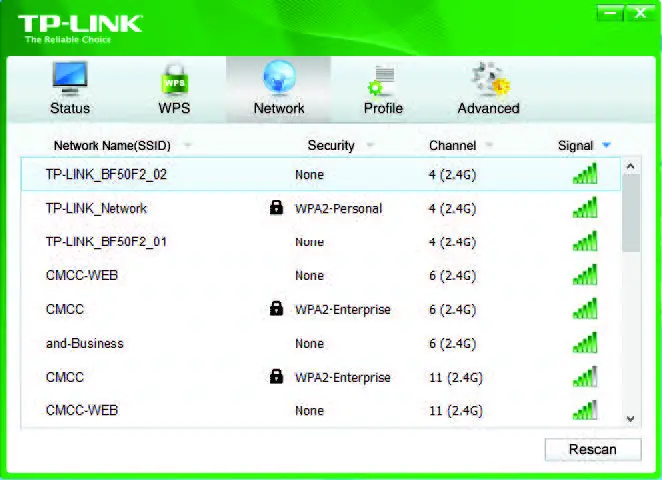Switch to the Network tab label

coord(279,108)
